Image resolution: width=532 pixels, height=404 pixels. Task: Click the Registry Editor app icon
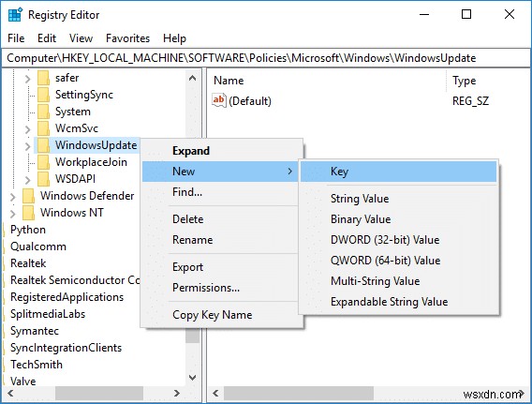(x=15, y=15)
